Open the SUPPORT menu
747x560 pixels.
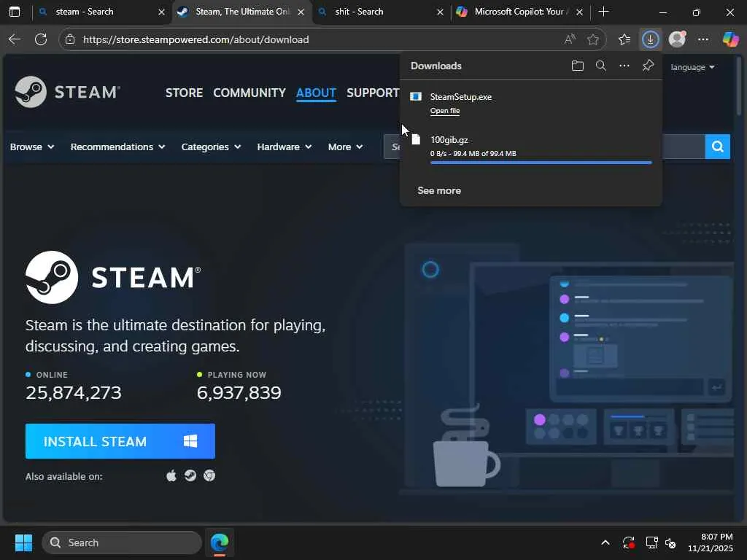(373, 93)
